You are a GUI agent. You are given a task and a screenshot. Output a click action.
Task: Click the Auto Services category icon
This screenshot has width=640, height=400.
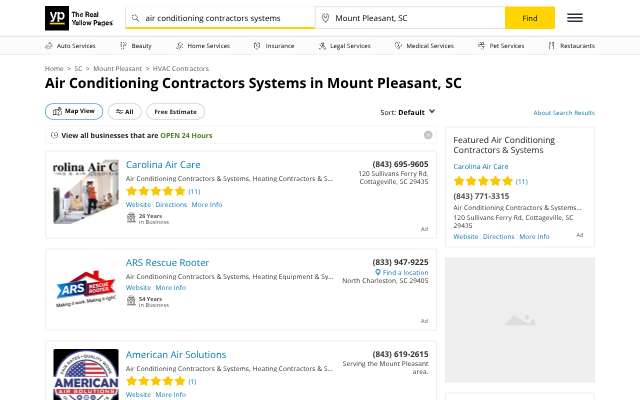coord(49,46)
